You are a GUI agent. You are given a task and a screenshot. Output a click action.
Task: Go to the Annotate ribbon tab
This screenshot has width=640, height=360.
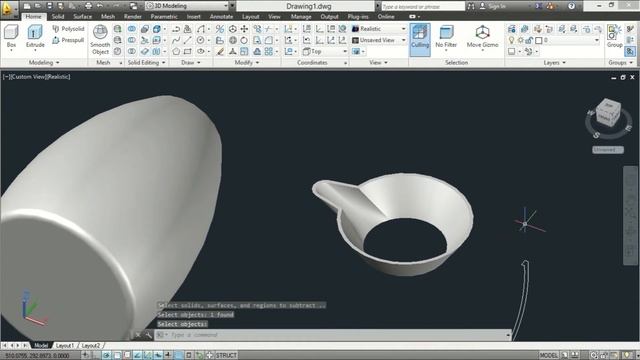[x=221, y=17]
